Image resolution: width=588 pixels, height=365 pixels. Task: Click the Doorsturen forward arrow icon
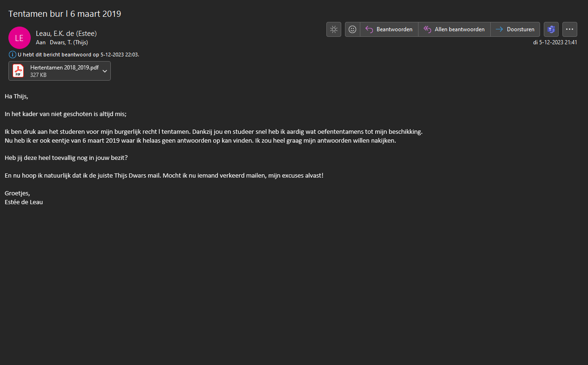[499, 29]
